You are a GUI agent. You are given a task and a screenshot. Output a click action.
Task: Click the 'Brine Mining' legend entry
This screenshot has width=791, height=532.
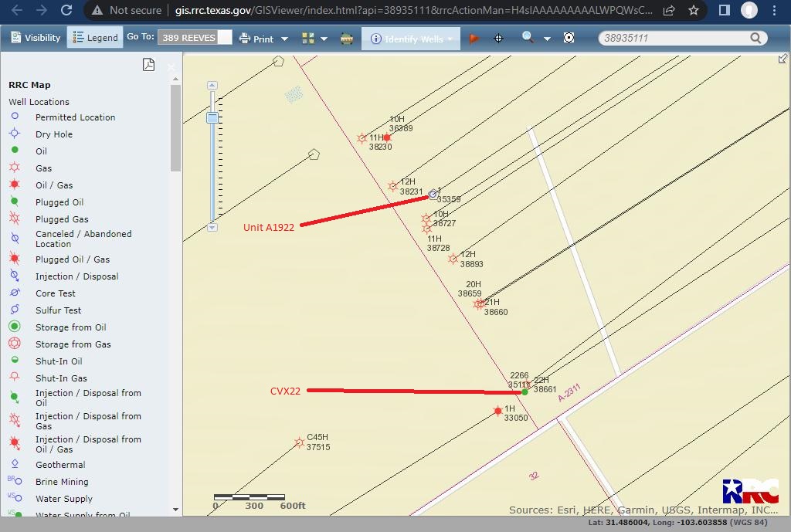pos(62,482)
